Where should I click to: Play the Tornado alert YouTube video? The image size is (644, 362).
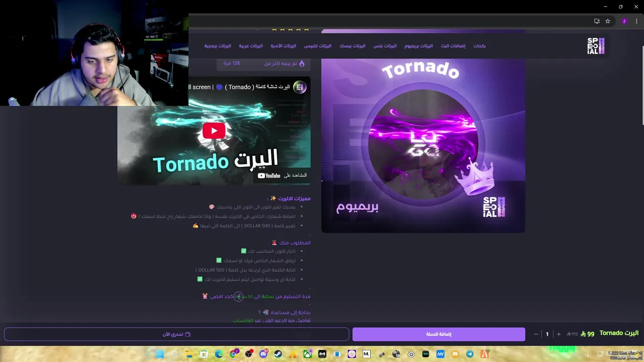214,131
